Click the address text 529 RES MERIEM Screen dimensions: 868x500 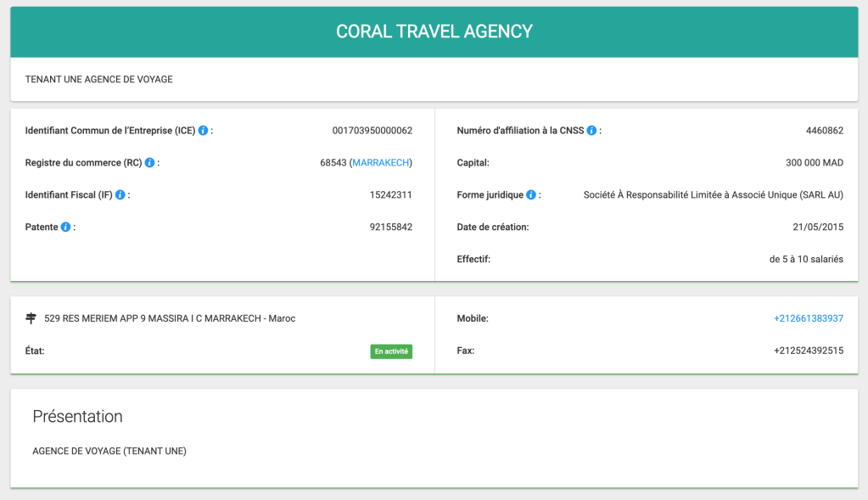coord(170,318)
